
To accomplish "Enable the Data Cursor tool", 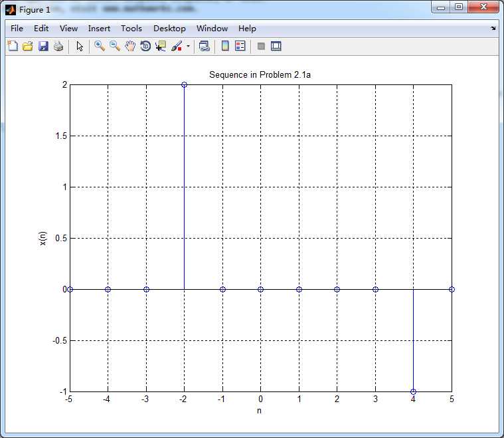I will point(161,46).
